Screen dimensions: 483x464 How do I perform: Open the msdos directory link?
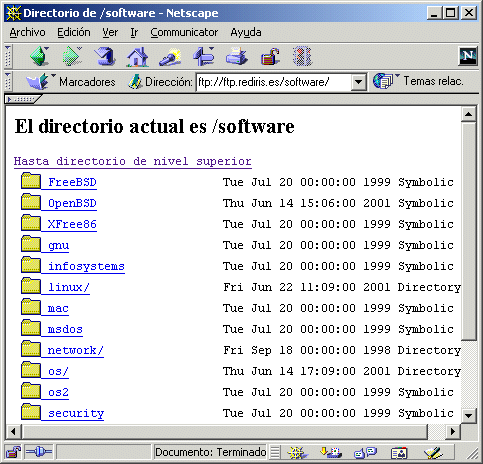[x=65, y=329]
